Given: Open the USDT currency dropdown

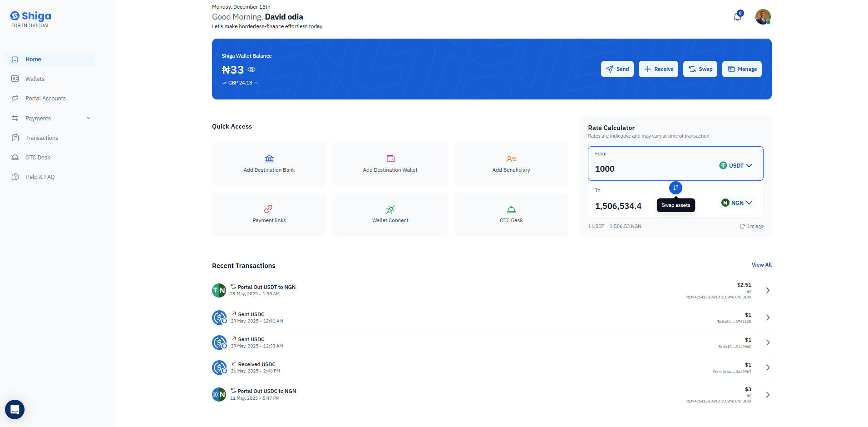Looking at the screenshot, I should tap(735, 165).
